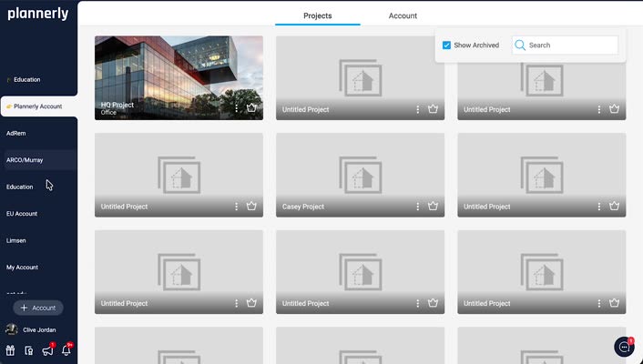The height and width of the screenshot is (364, 643).
Task: Open the bell notifications icon
Action: 66,350
